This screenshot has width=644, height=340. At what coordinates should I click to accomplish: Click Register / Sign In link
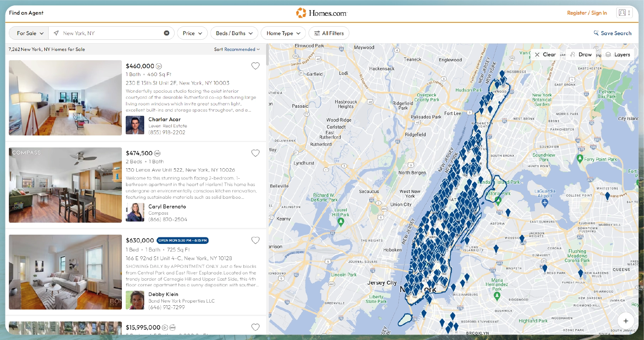click(x=587, y=13)
